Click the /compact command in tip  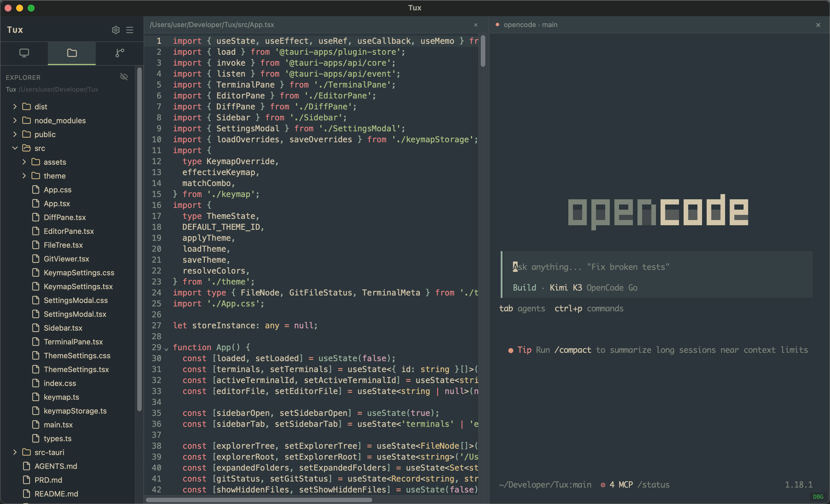tap(573, 350)
